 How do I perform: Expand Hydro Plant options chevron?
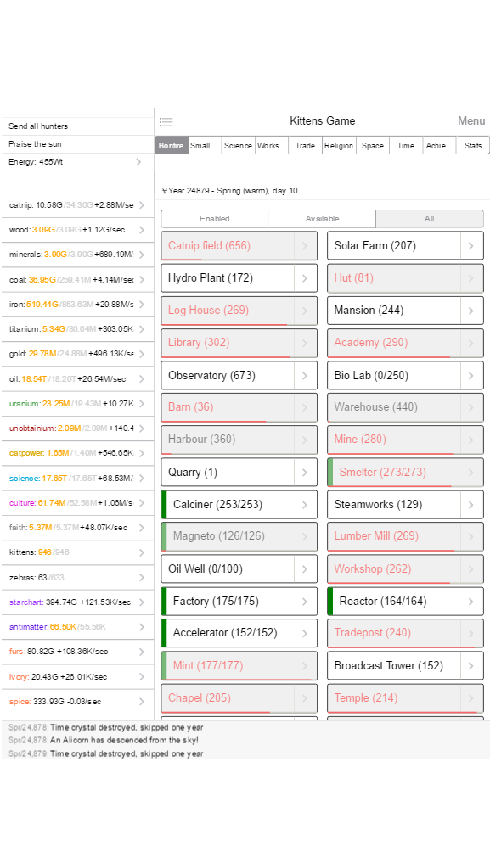click(305, 278)
